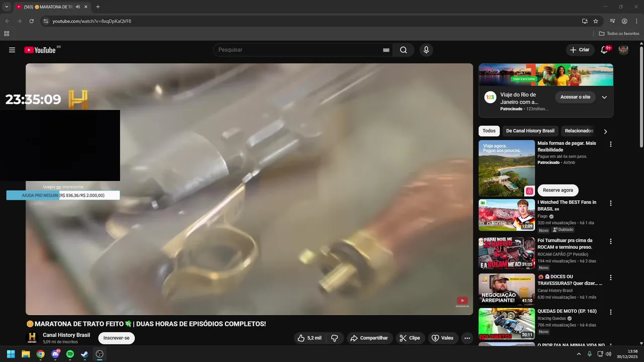Open I Watched The BEST Fans thumbnail

(x=507, y=215)
